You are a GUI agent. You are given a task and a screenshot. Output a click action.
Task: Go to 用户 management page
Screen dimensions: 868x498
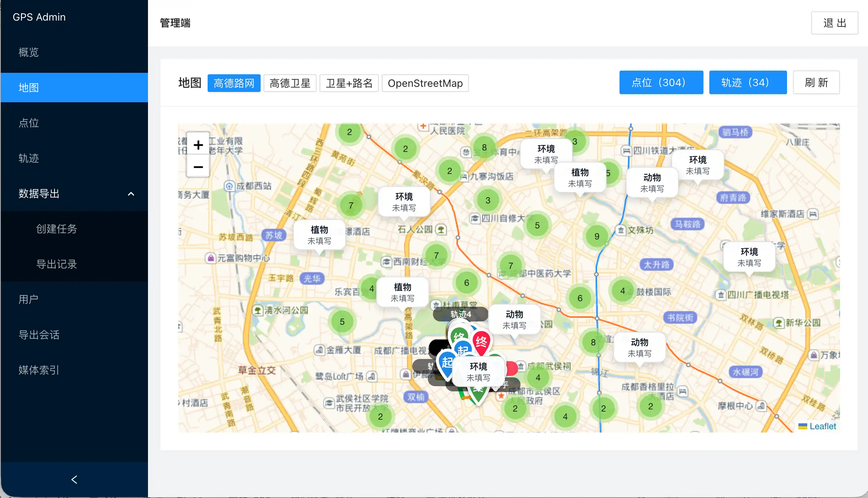[74, 299]
